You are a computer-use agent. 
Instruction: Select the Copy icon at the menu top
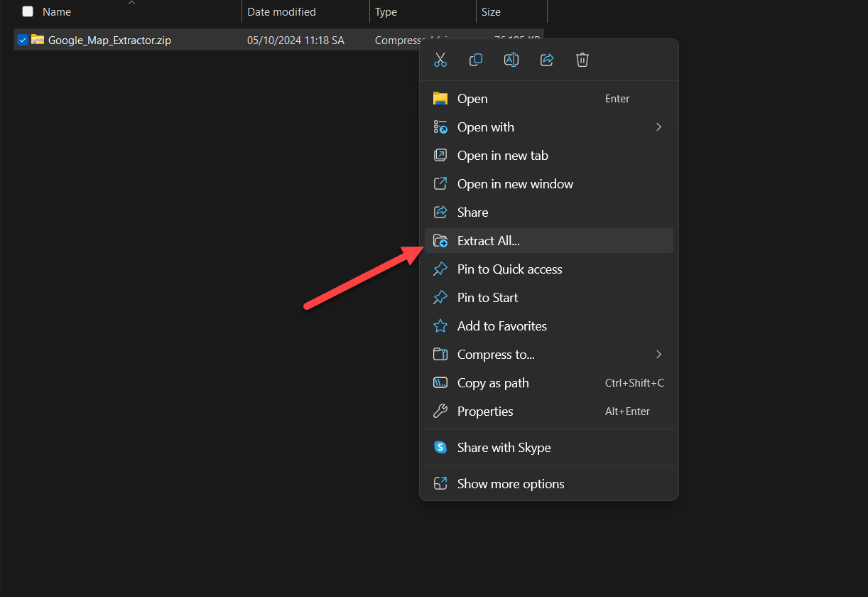coord(476,60)
